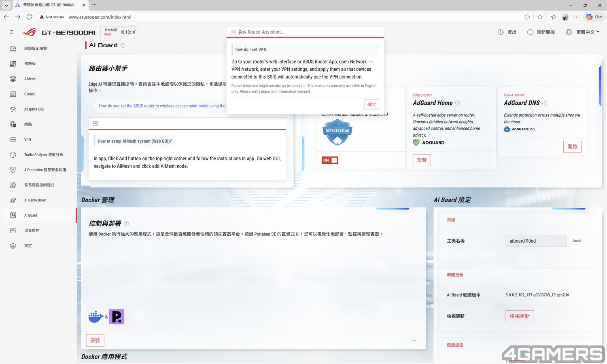Image resolution: width=607 pixels, height=364 pixels.
Task: Click the 主機名稱 hostname text field
Action: click(535, 241)
